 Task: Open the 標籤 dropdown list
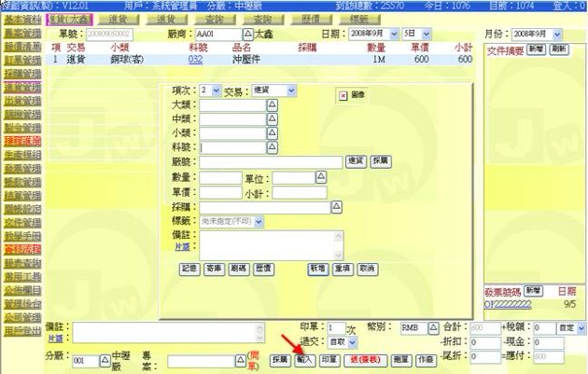(258, 222)
